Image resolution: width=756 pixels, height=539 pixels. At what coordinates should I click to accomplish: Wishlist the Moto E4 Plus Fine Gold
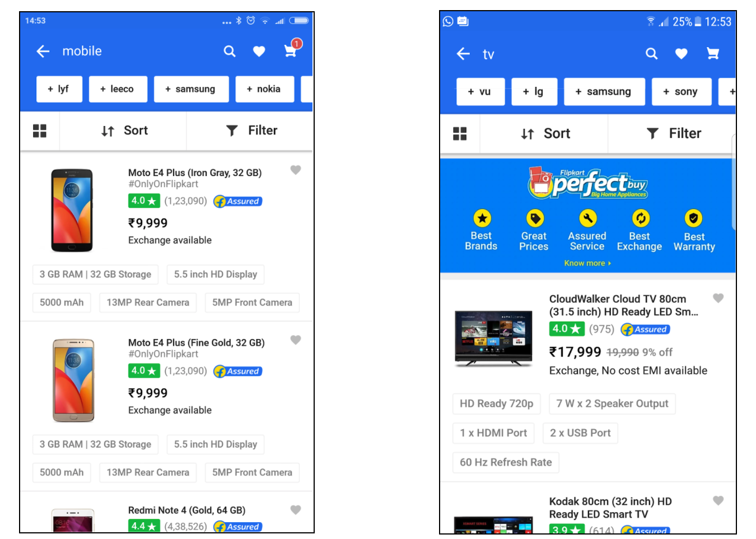coord(296,340)
